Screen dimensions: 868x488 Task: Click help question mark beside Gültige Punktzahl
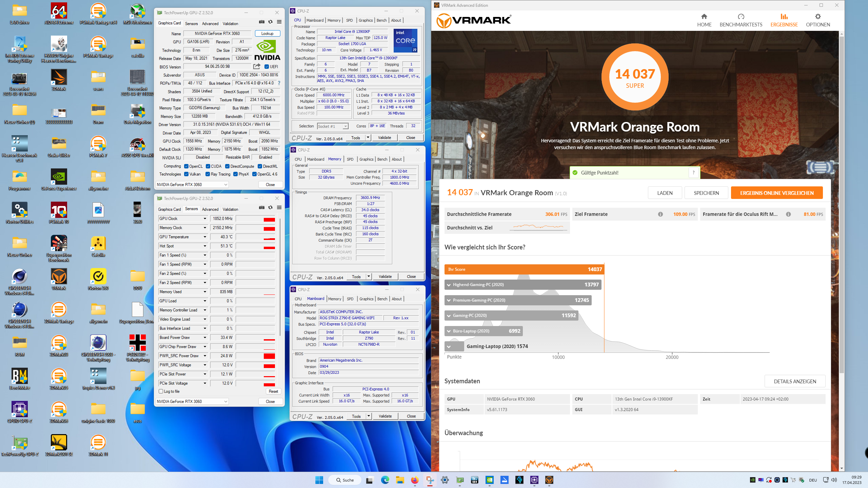[x=694, y=173]
